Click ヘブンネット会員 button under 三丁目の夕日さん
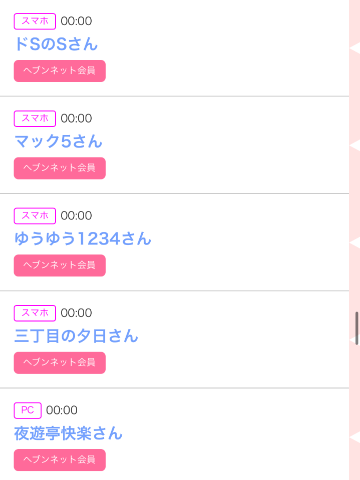The width and height of the screenshot is (360, 480). pos(60,363)
